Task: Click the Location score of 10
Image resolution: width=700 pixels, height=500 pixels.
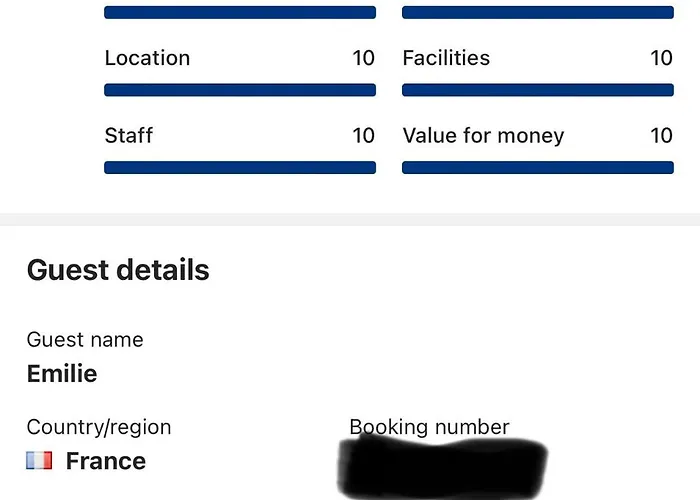Action: point(363,58)
